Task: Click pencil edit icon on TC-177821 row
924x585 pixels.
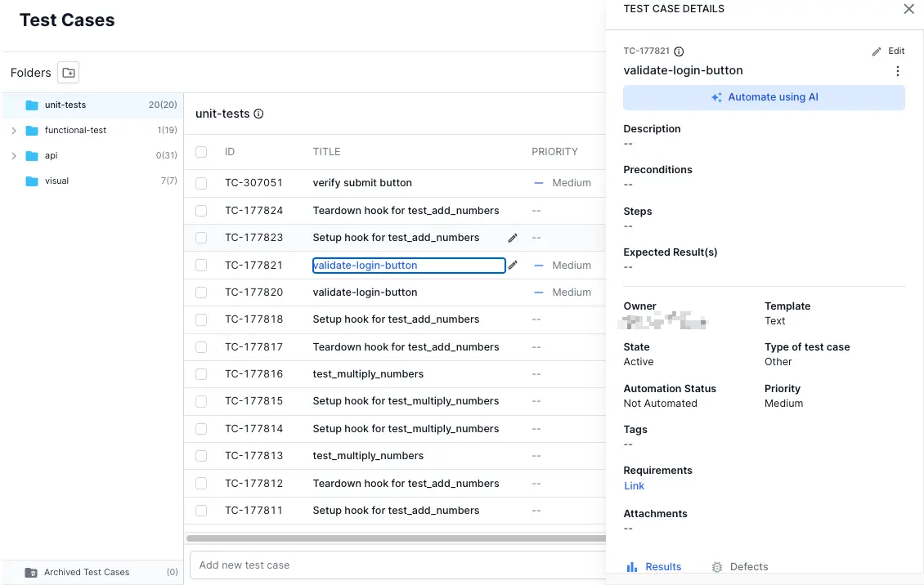Action: tap(513, 266)
